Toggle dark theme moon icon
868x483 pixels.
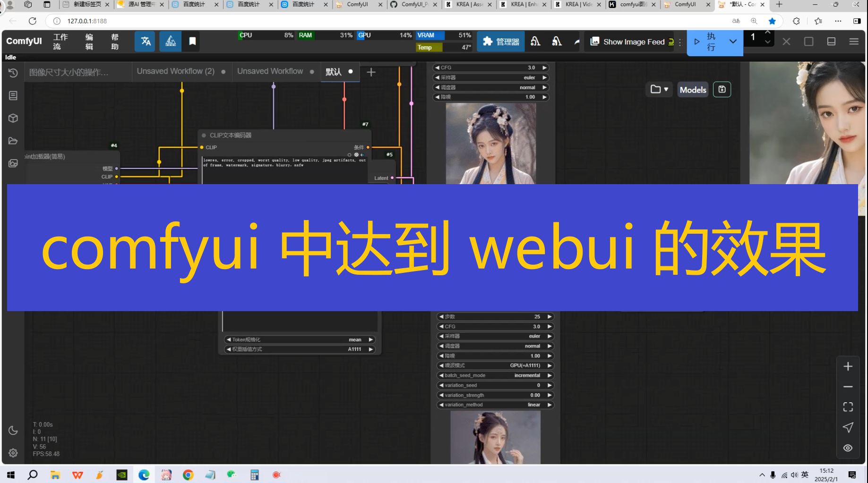click(x=13, y=431)
